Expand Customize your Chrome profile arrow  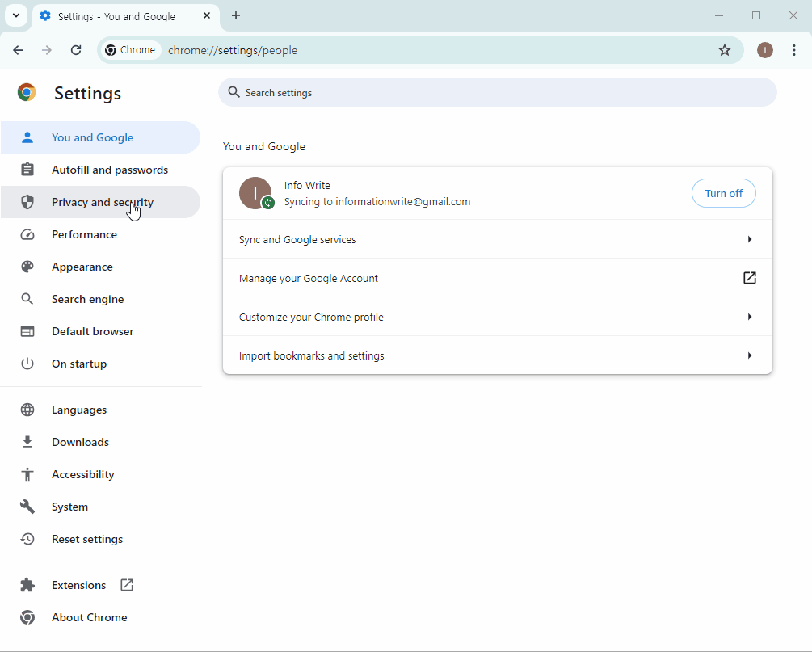(749, 317)
